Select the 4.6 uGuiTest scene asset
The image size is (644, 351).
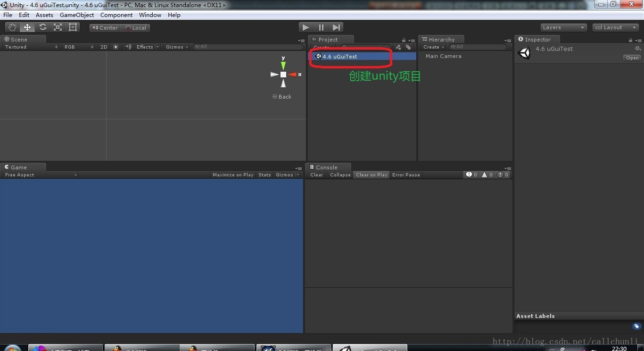click(x=363, y=56)
